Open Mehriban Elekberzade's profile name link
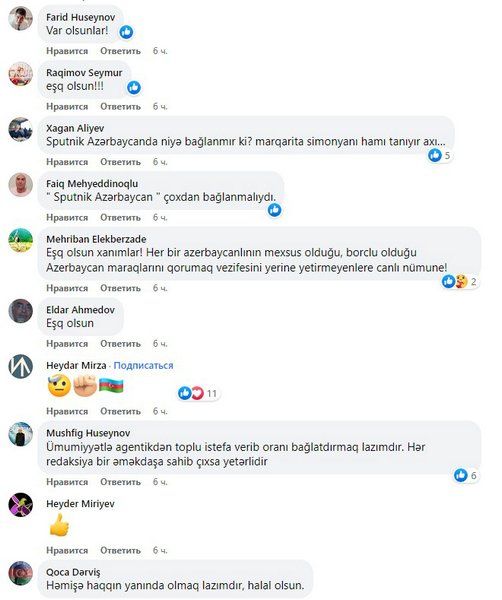Viewport: 502px width, 600px height. 96,239
